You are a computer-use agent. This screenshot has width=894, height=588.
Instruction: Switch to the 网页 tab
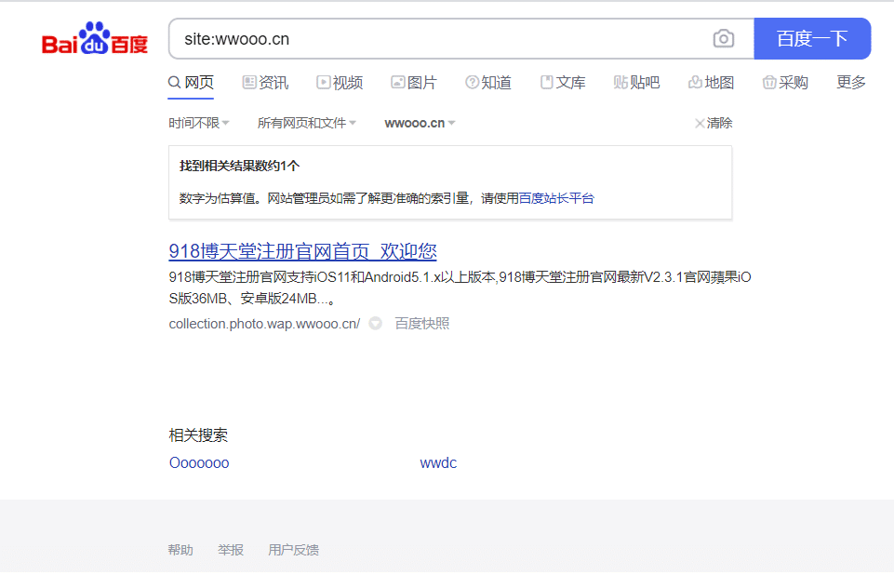(191, 82)
